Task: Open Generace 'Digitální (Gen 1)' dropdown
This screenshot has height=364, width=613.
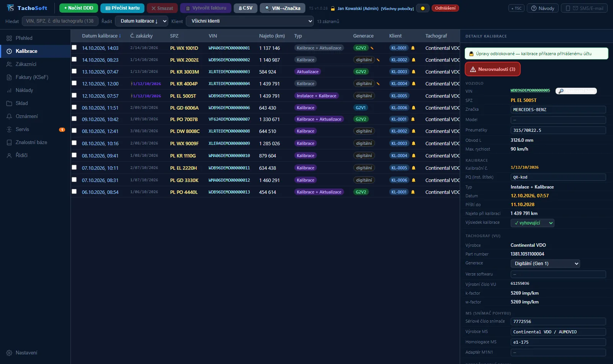Action: (545, 264)
